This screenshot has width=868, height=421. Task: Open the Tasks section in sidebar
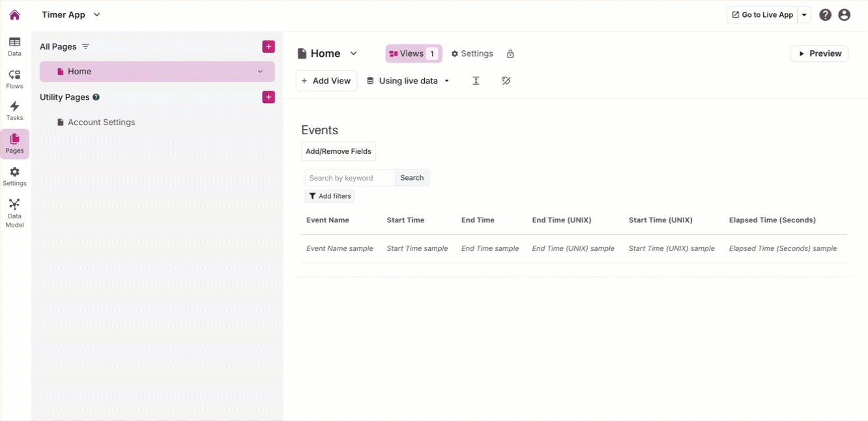pos(14,111)
